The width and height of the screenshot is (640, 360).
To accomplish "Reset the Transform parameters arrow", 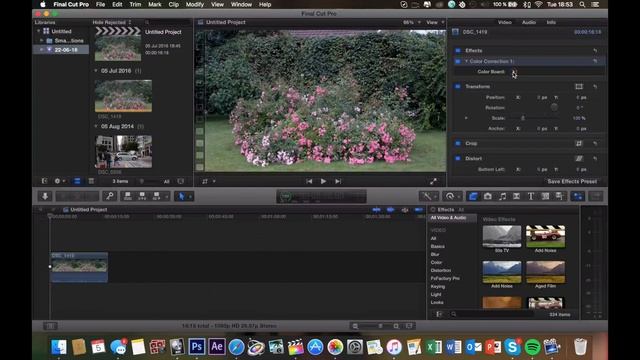I will click(595, 87).
